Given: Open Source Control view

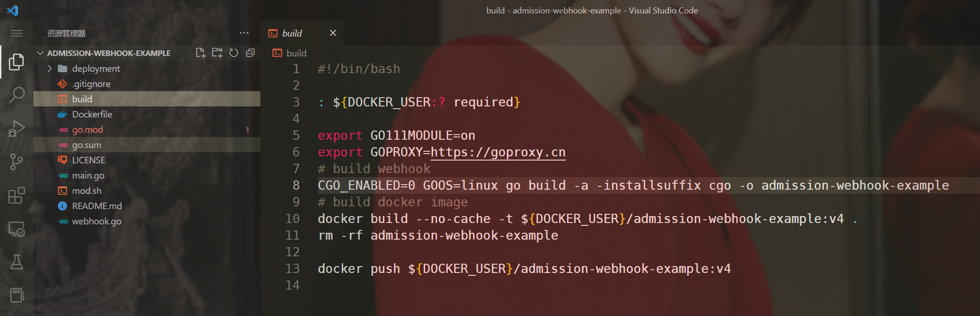Looking at the screenshot, I should pyautogui.click(x=17, y=161).
